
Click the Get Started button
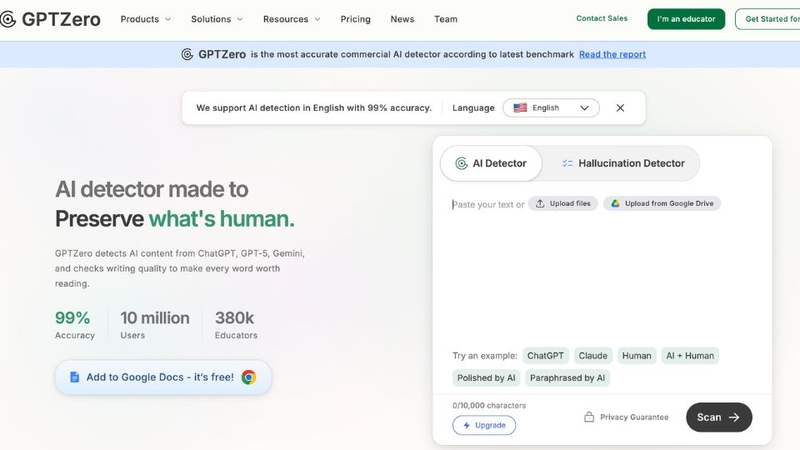click(768, 19)
